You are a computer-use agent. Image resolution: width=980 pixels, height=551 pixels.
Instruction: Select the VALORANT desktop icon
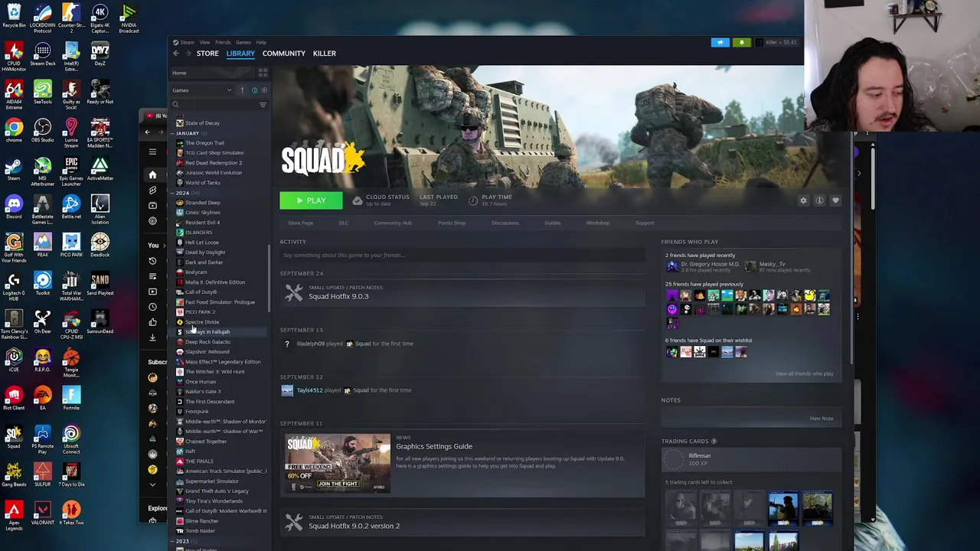click(x=43, y=513)
